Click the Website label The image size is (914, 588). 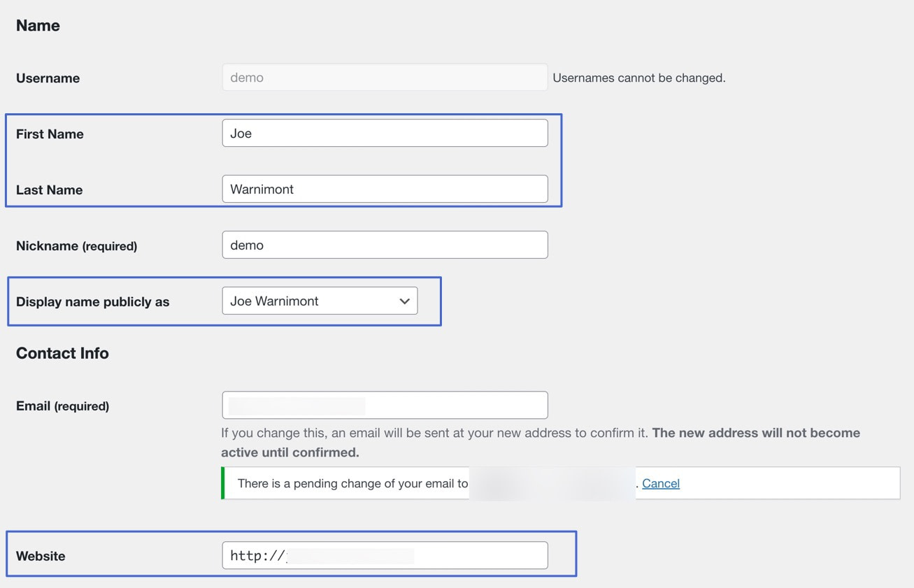pos(41,556)
